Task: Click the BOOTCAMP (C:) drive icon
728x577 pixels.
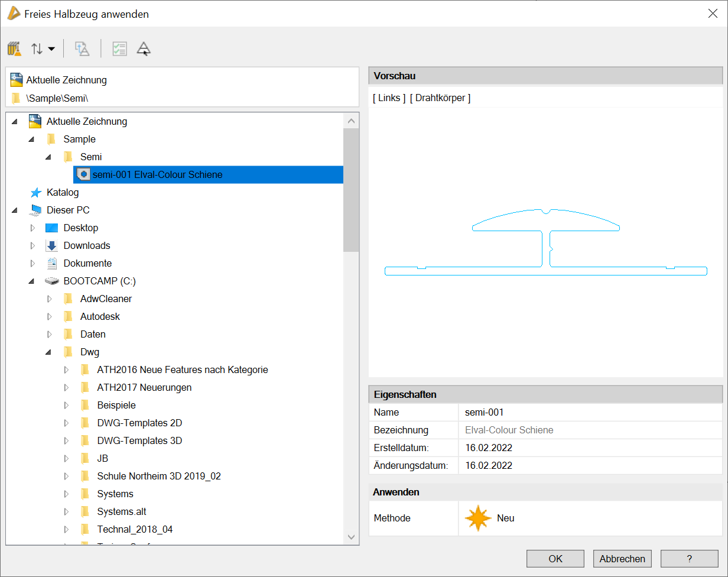Action: point(52,281)
